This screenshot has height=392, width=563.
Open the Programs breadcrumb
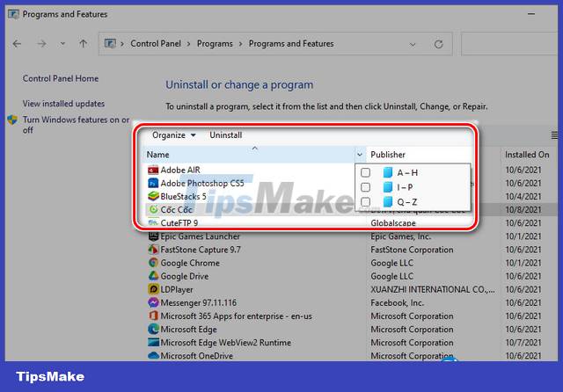click(215, 44)
